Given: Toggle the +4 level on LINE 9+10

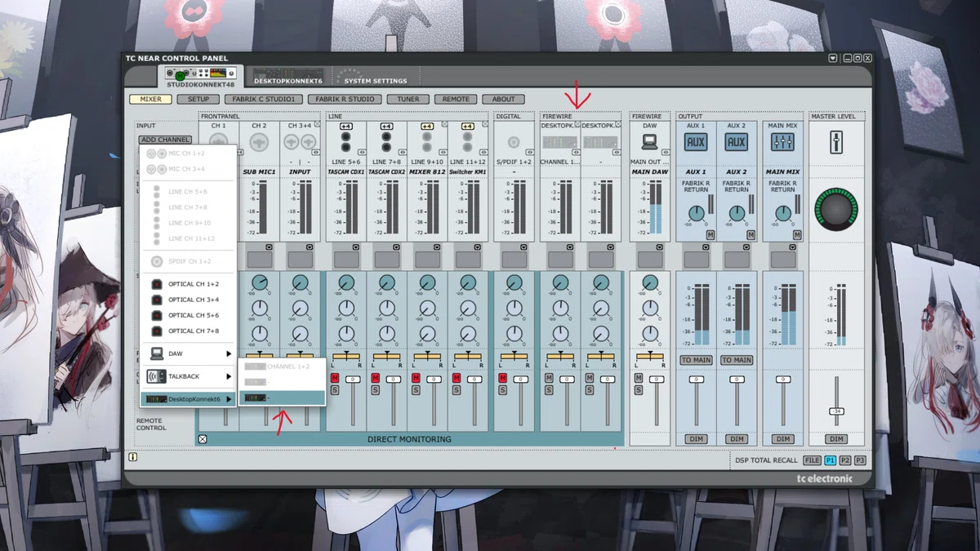Looking at the screenshot, I should (427, 127).
